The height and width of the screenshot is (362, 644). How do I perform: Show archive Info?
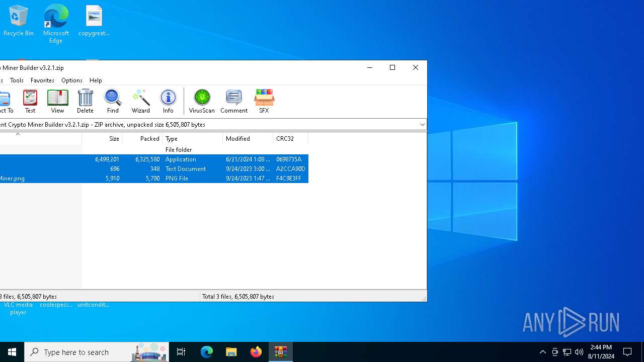click(x=168, y=101)
